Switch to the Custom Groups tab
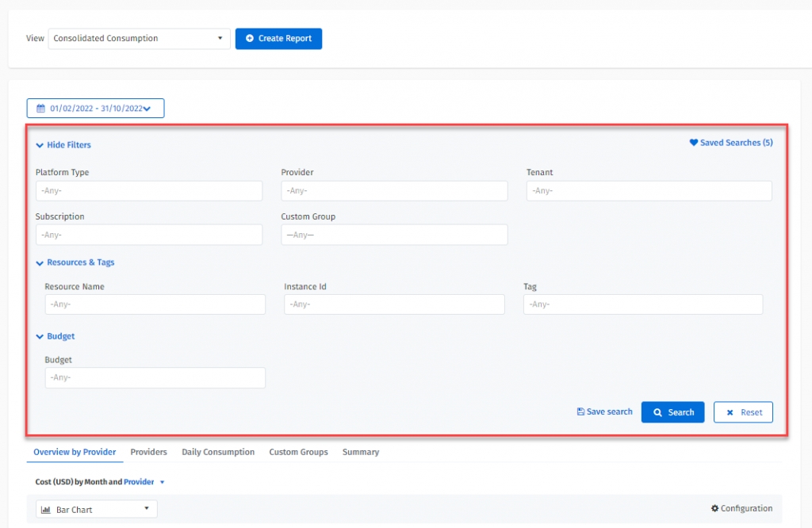The image size is (812, 528). (298, 452)
